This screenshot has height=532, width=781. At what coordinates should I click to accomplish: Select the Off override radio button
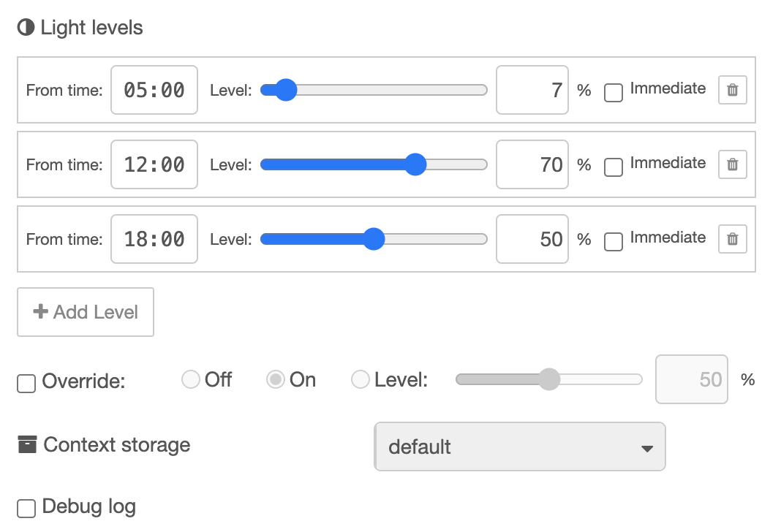coord(191,379)
